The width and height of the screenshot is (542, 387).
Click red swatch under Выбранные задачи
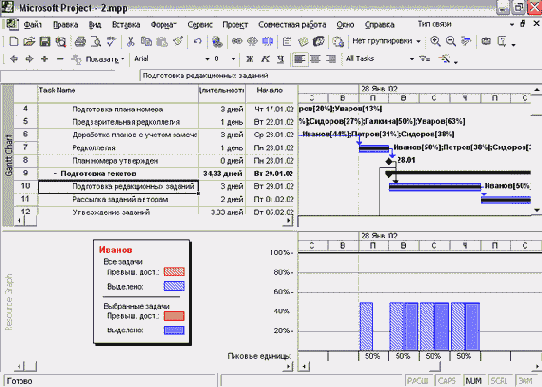click(x=174, y=316)
